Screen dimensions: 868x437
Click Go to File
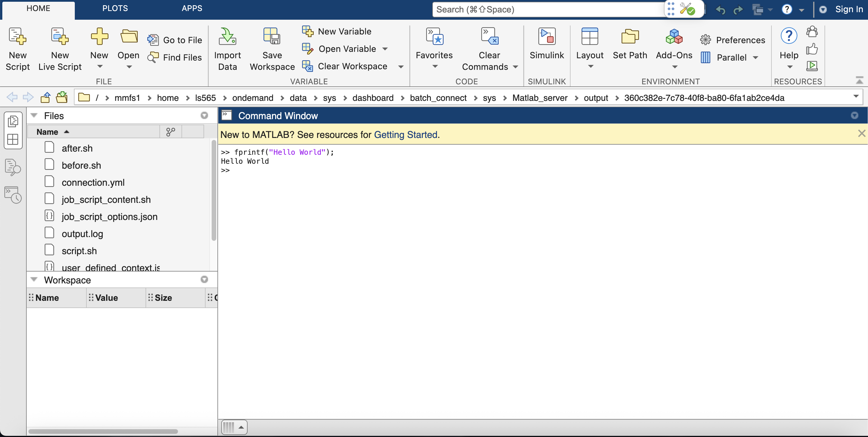coord(175,40)
